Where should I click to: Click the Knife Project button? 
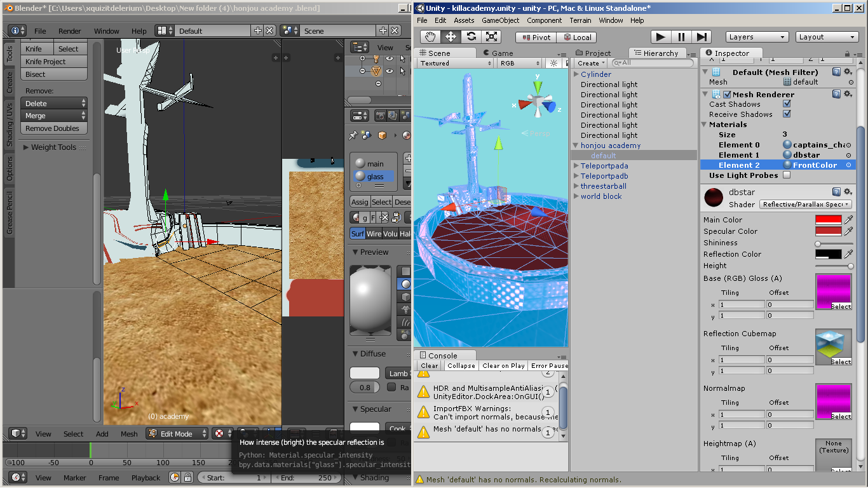(x=54, y=62)
